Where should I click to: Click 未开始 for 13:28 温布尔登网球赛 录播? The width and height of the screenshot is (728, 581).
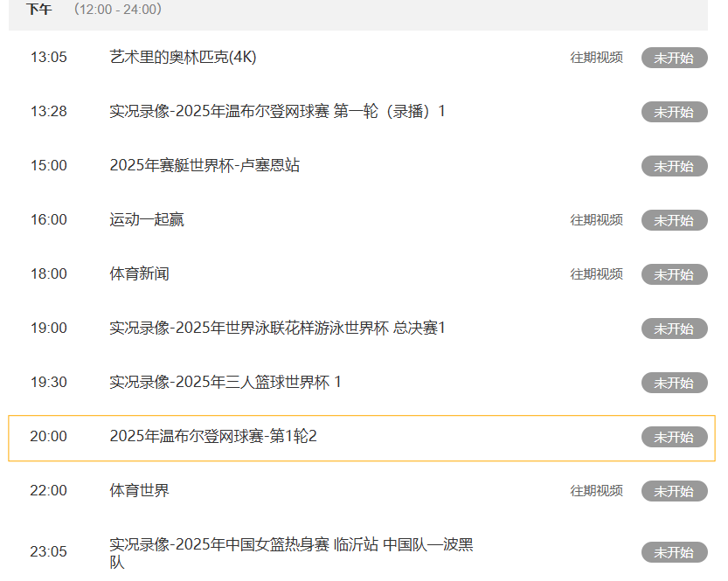[x=674, y=112]
